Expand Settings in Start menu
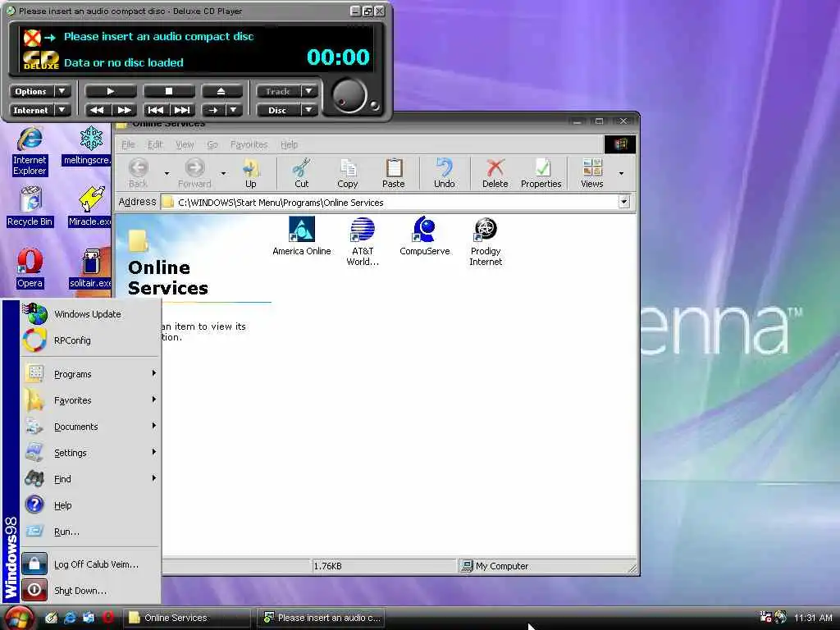This screenshot has width=840, height=630. 91,453
